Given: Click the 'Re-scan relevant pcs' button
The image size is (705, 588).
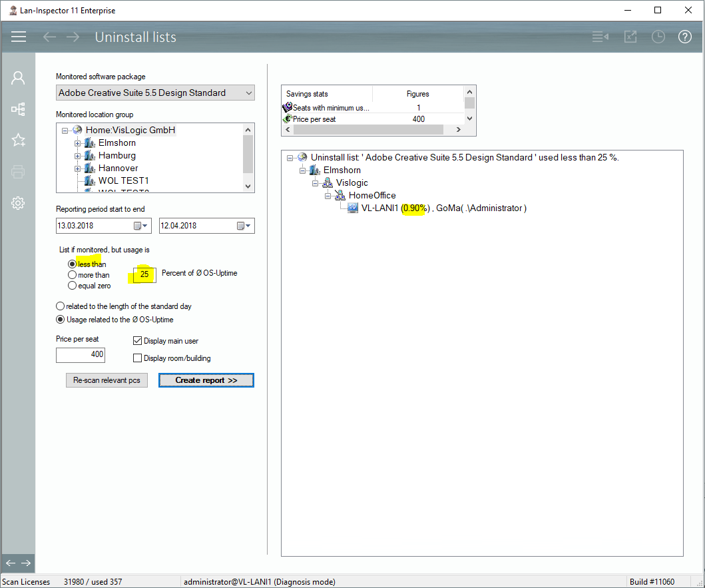Looking at the screenshot, I should pyautogui.click(x=107, y=380).
